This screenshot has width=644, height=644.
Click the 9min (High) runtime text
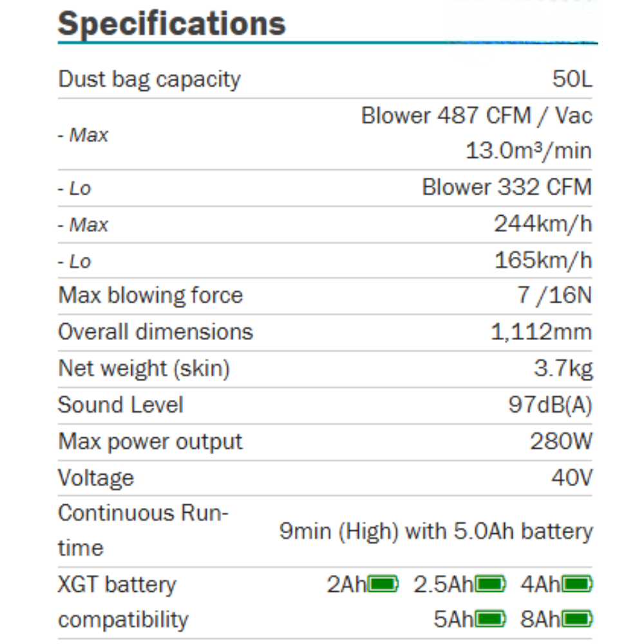click(x=435, y=531)
